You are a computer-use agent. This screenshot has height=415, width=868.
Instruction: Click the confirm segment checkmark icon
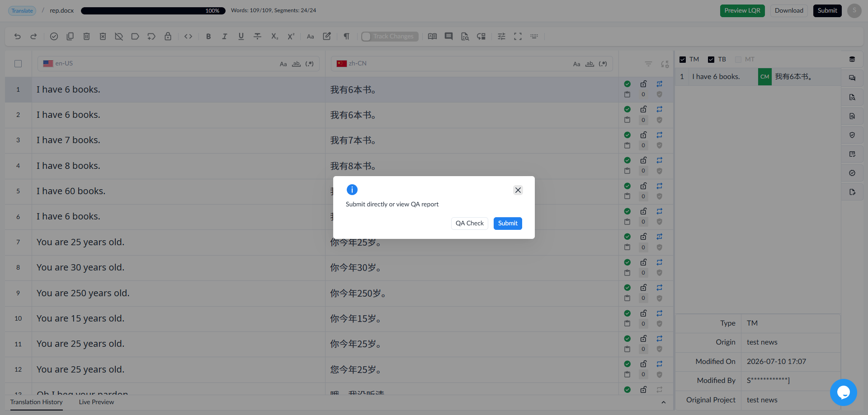(x=54, y=36)
